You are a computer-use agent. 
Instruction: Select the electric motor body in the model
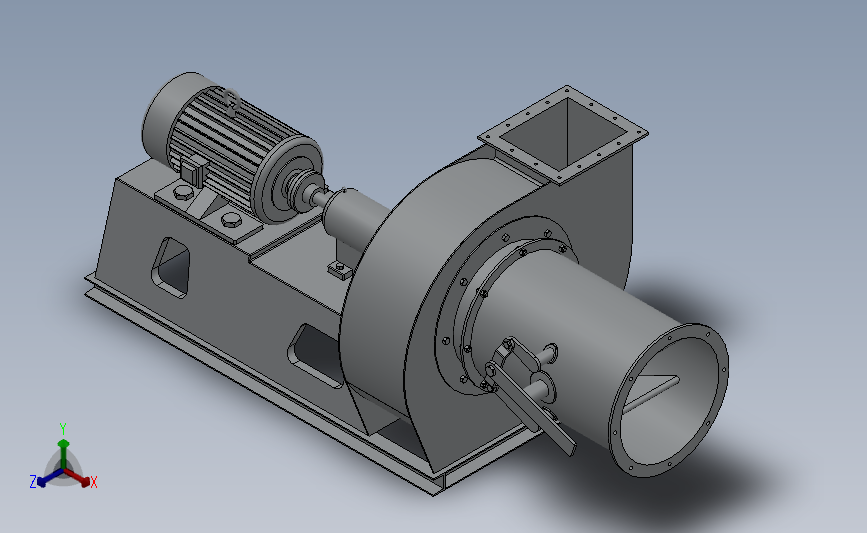[232, 148]
